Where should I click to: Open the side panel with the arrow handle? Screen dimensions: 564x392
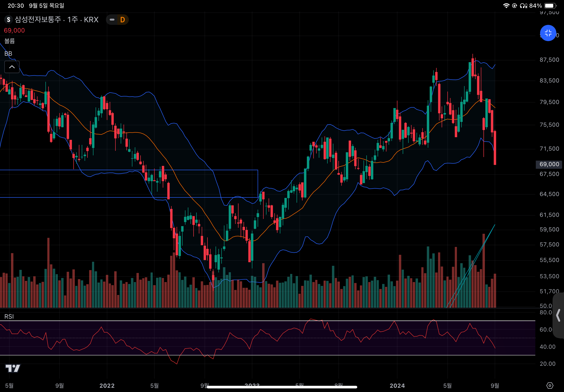click(x=558, y=315)
